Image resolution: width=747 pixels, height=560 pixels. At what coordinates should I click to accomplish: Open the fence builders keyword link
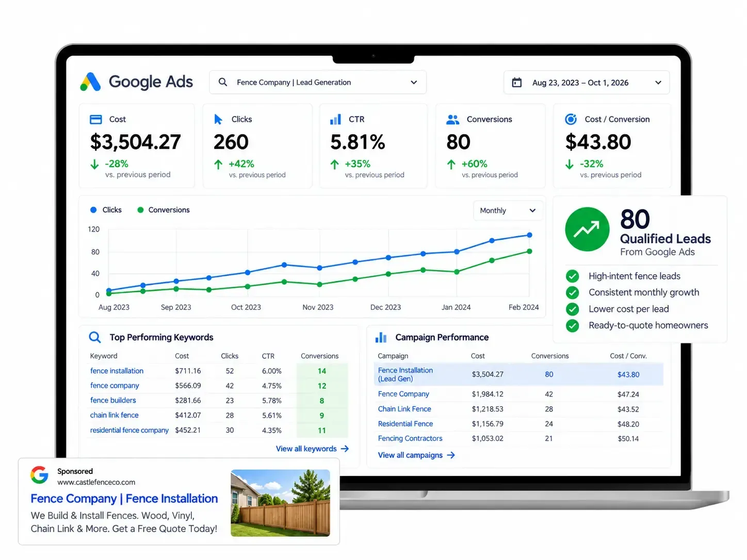(x=113, y=400)
